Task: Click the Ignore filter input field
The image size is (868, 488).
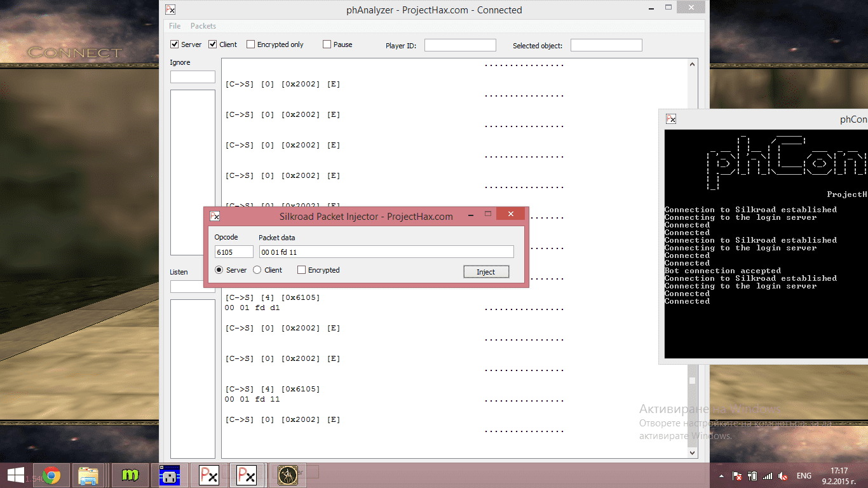Action: coord(193,77)
